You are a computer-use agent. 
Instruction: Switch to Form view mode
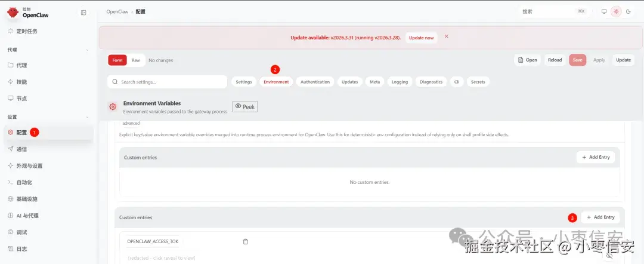click(x=117, y=60)
